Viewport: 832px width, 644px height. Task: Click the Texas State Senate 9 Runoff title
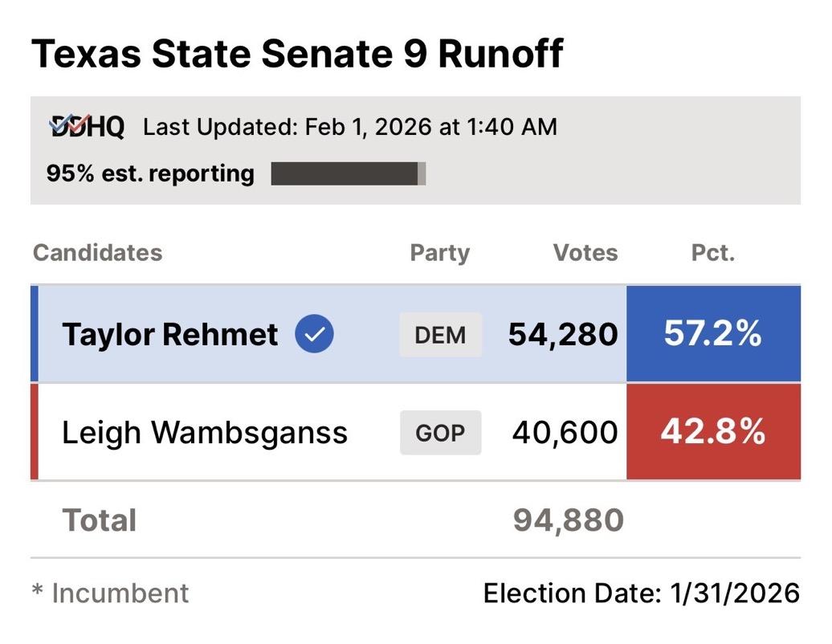tap(297, 54)
